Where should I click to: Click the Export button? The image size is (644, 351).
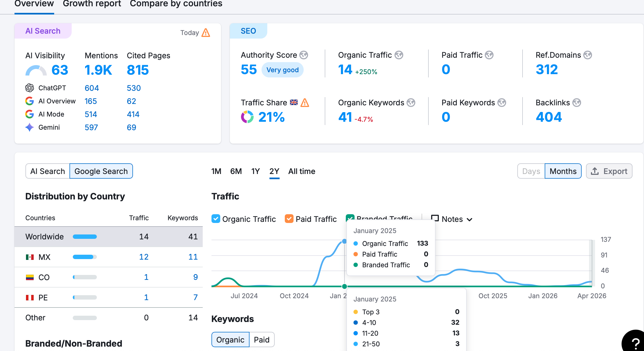[609, 171]
